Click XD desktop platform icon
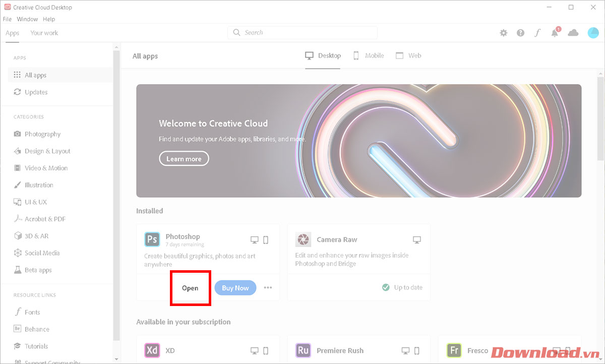Viewport: 605px width, 364px height. [x=255, y=350]
